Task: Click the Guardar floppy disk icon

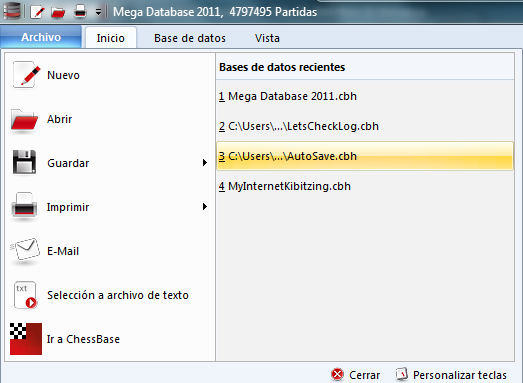Action: [24, 162]
